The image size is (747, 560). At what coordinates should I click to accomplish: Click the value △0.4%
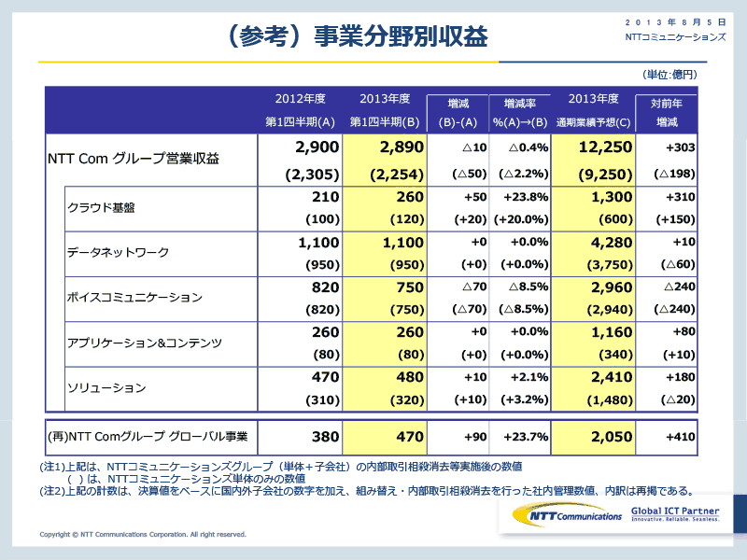(x=529, y=147)
